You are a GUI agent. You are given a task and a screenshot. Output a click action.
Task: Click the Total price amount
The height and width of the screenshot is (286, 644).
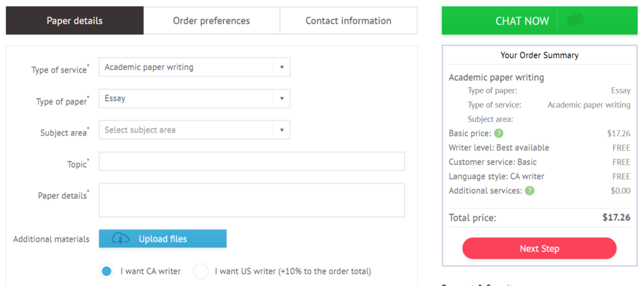(616, 218)
